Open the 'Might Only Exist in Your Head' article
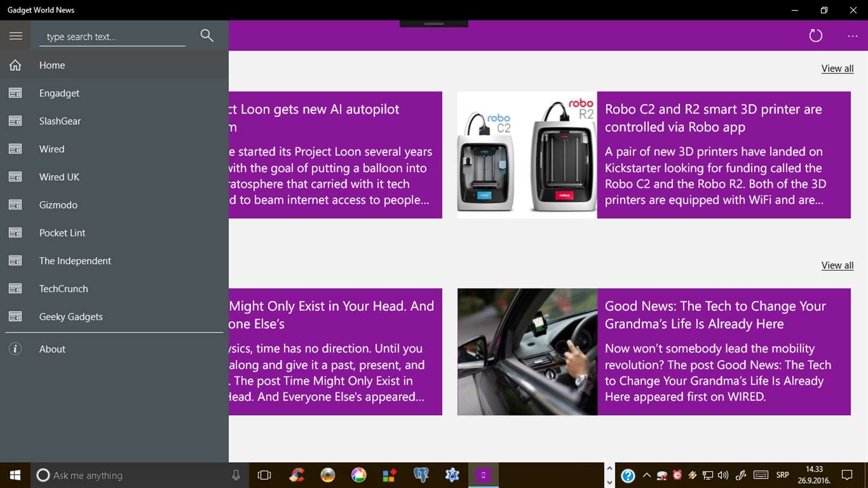 [x=335, y=352]
